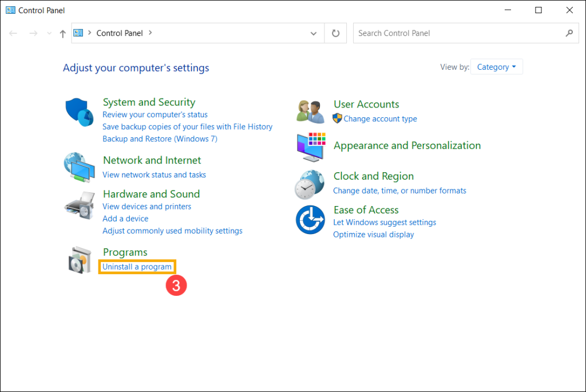Click the System and Security shield icon

[x=79, y=112]
